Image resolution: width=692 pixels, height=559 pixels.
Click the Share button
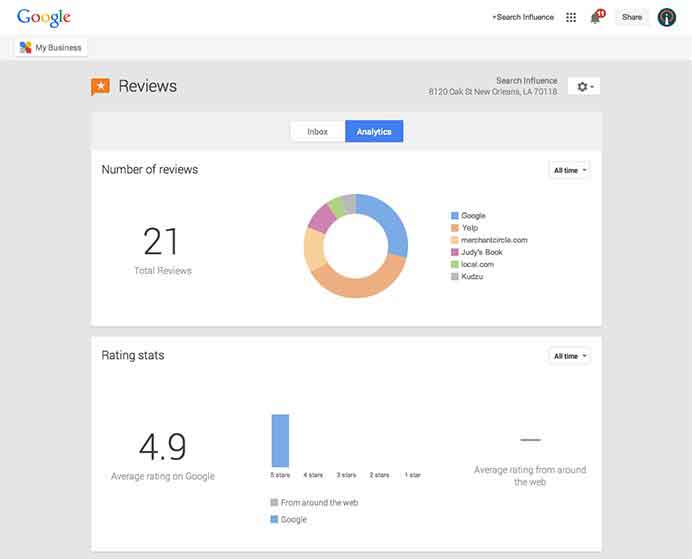(632, 17)
